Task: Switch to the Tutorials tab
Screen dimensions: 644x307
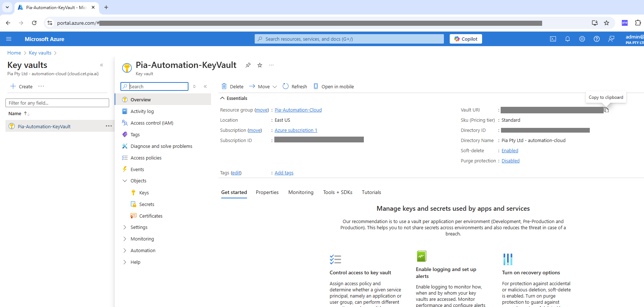Action: tap(371, 192)
